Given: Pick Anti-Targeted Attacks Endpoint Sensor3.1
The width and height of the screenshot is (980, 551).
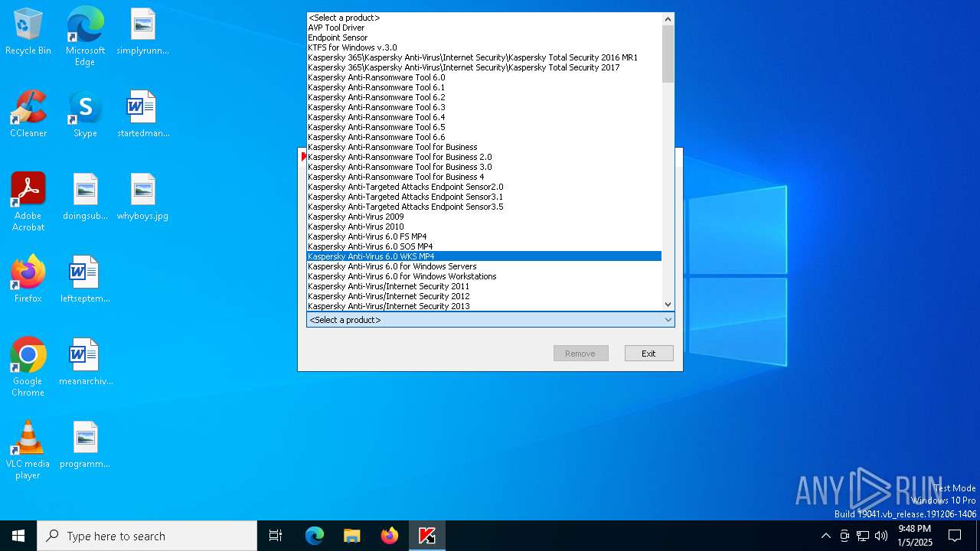Looking at the screenshot, I should click(484, 197).
